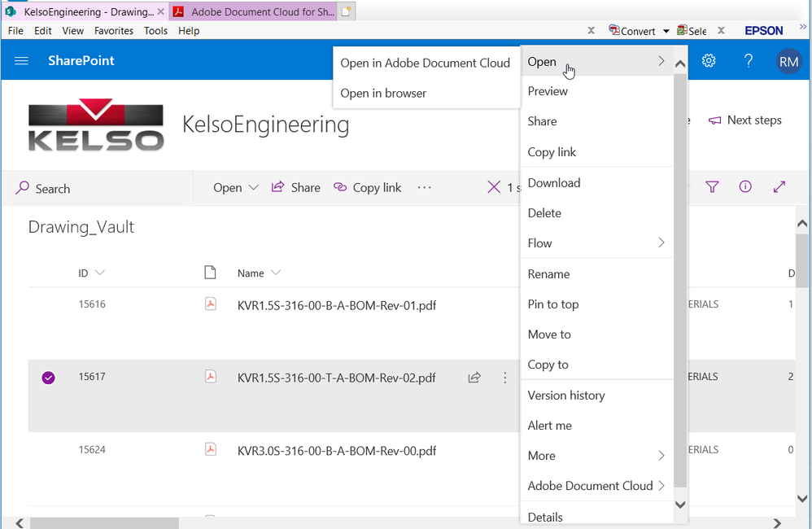Expand list to full screen
The width and height of the screenshot is (812, 529).
[779, 187]
